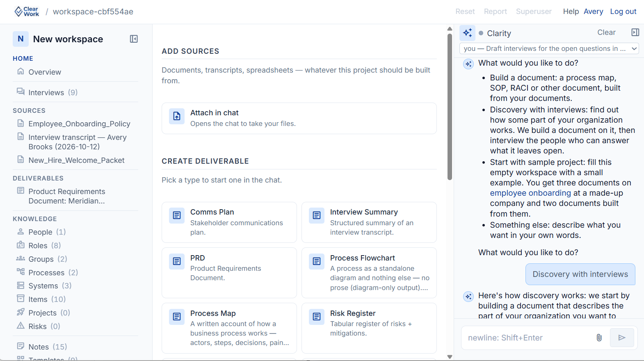644x361 pixels.
Task: Click the ClearWork logo
Action: tap(27, 11)
